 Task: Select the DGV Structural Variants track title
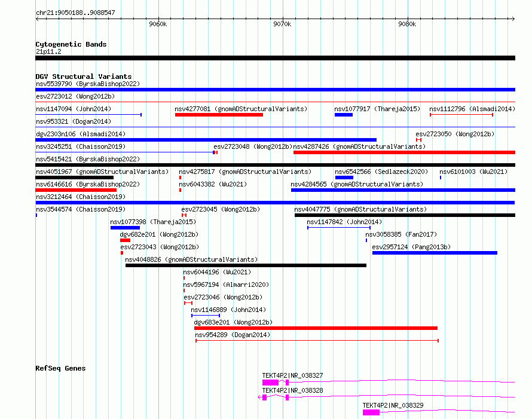click(x=84, y=77)
